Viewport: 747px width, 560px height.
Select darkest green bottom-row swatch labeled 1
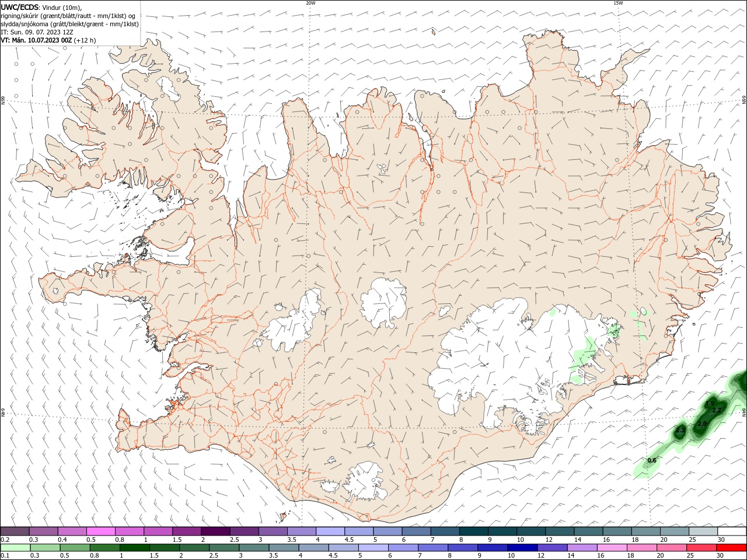(x=135, y=548)
